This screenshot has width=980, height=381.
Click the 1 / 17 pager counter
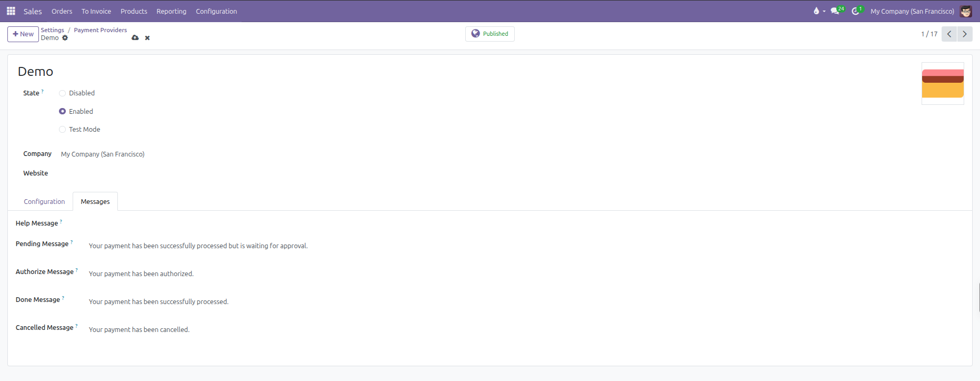coord(929,34)
